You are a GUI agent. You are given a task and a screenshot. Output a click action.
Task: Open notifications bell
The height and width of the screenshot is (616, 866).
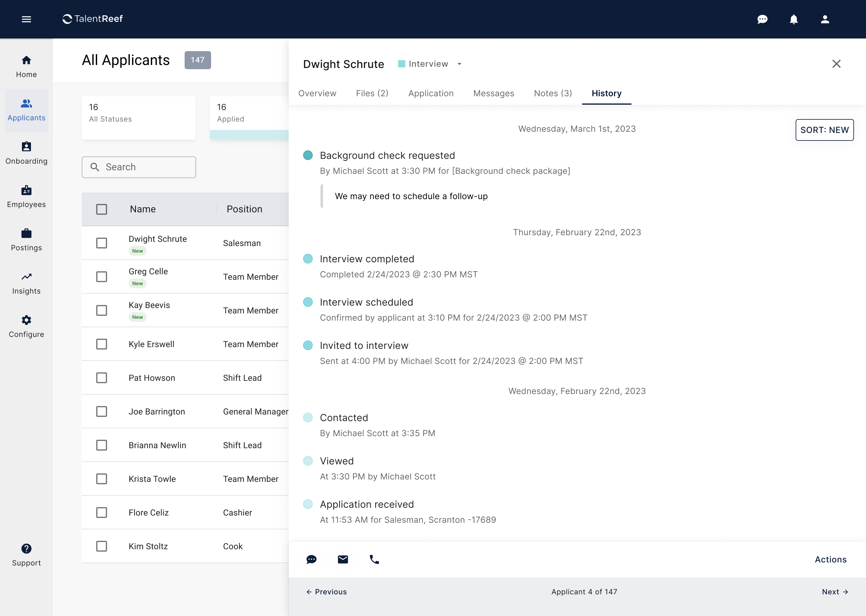pos(794,19)
